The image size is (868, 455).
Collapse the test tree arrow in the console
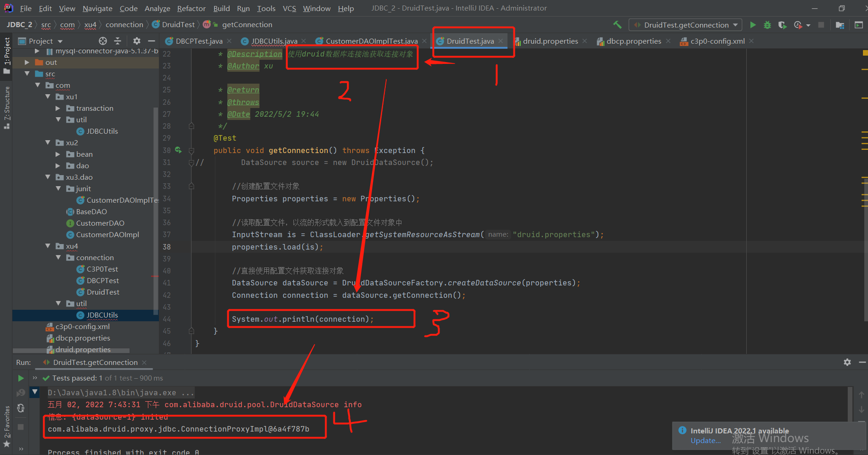(x=35, y=392)
